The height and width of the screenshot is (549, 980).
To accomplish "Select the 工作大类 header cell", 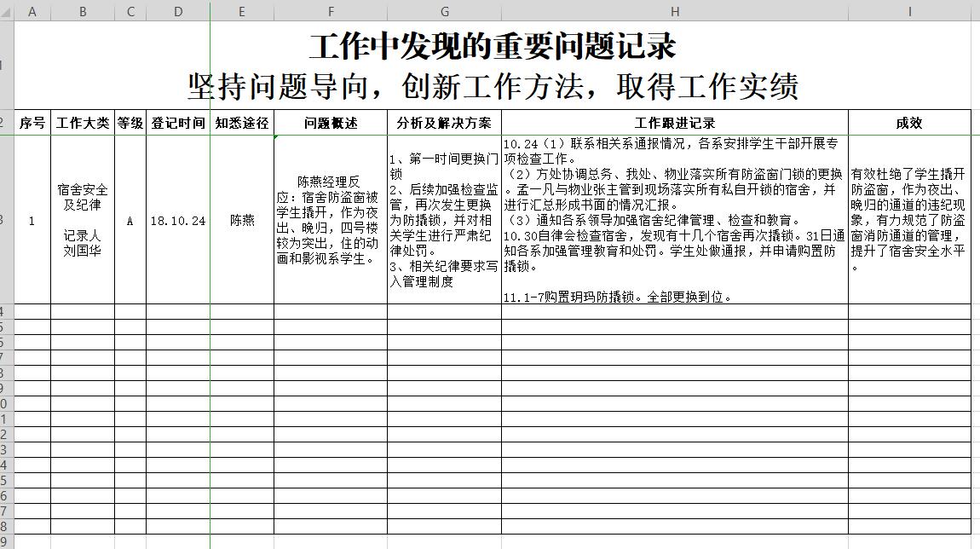I will tap(83, 123).
